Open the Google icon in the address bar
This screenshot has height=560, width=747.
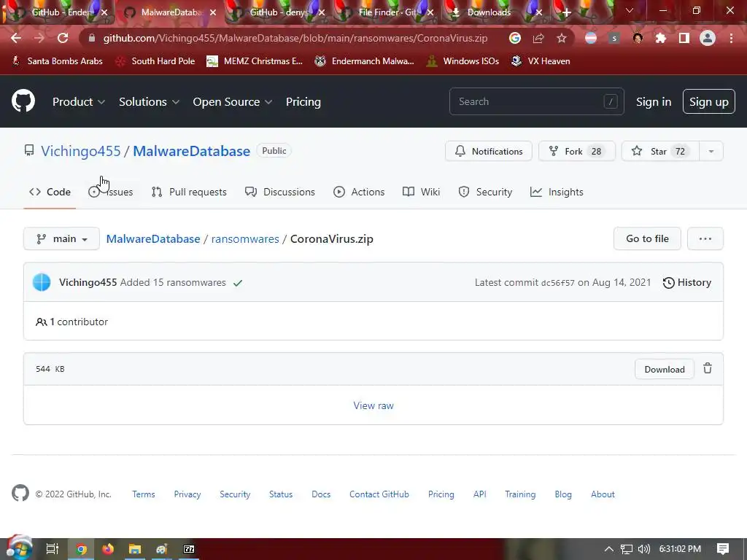click(515, 38)
